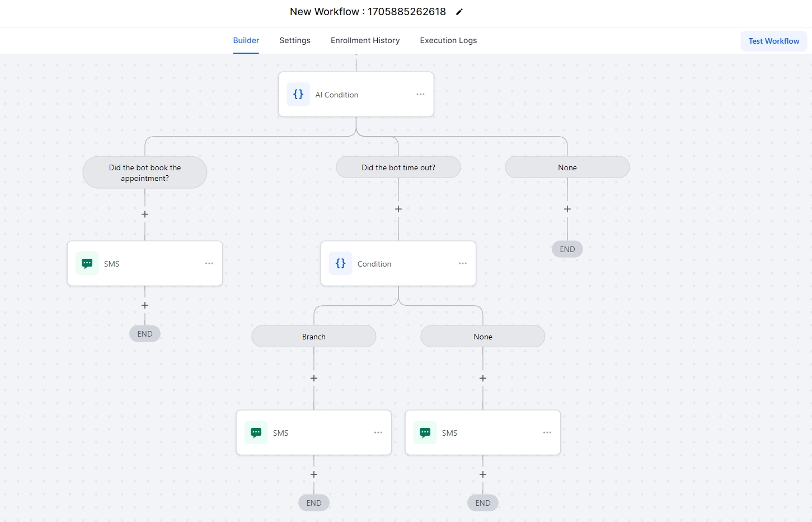This screenshot has width=812, height=522.
Task: Click the SMS icon under appointment branch
Action: (87, 264)
